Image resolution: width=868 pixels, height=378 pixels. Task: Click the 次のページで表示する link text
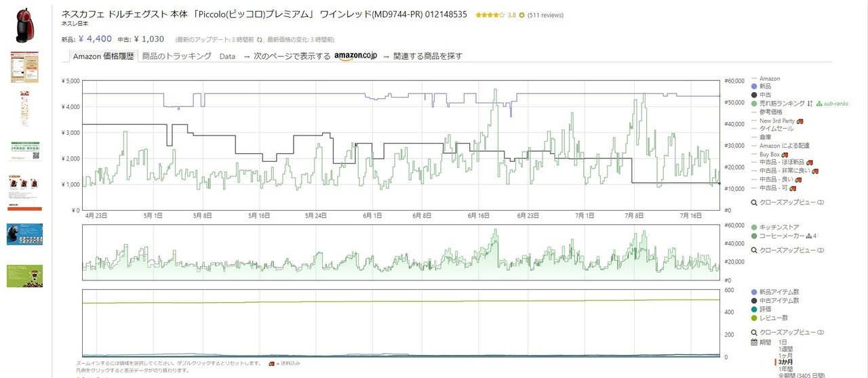(292, 56)
